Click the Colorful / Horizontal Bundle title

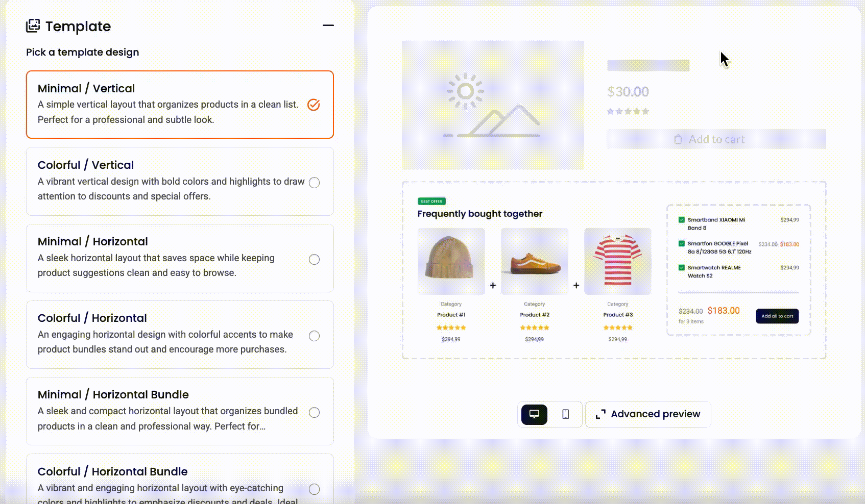click(x=112, y=472)
